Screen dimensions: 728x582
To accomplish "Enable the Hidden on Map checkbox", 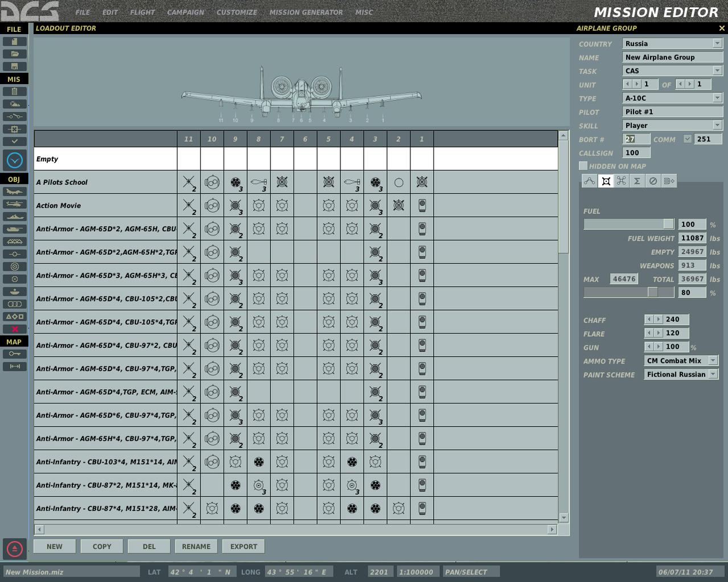I will [583, 166].
